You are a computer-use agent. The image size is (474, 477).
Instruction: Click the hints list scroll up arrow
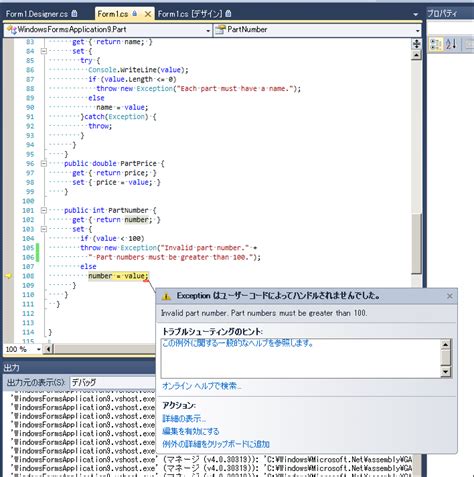446,344
